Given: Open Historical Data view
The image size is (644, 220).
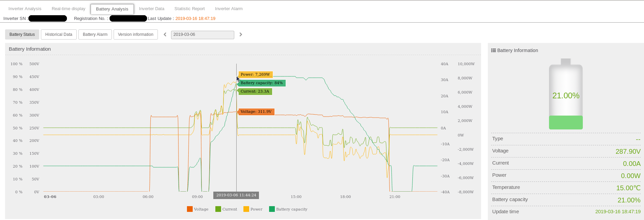Looking at the screenshot, I should click(59, 34).
